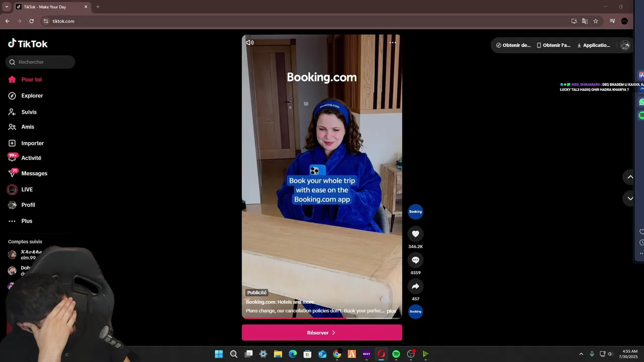Click the Application PC download button
The height and width of the screenshot is (362, 644).
click(x=594, y=45)
